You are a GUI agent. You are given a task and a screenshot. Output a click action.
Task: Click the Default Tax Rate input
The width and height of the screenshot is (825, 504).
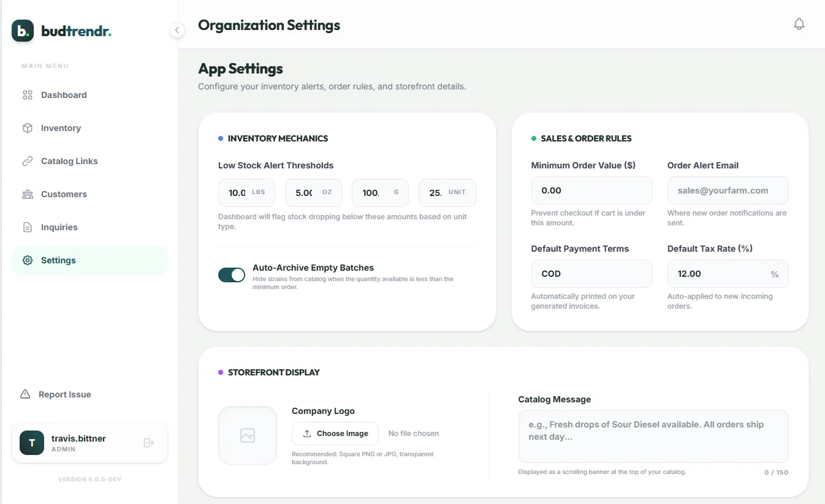(x=728, y=274)
